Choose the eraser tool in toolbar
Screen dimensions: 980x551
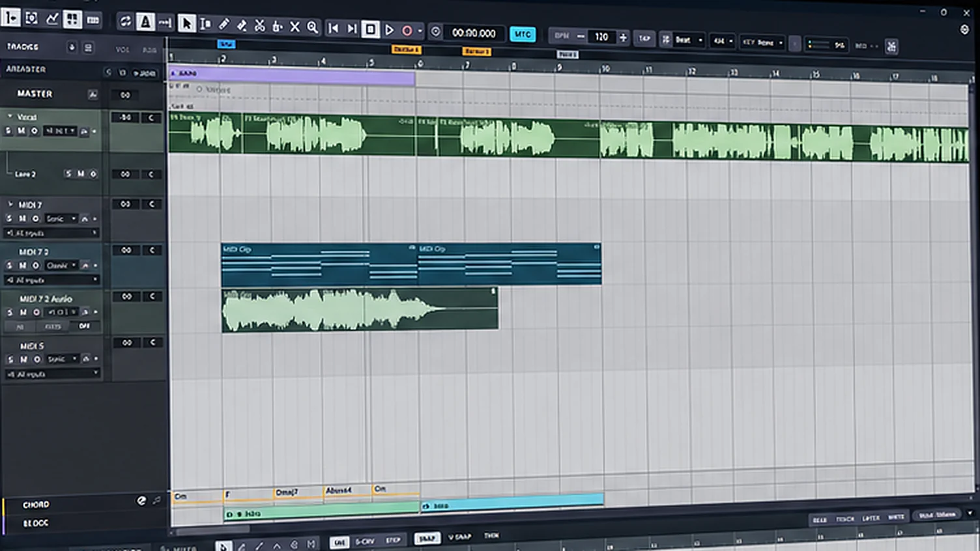(x=242, y=25)
